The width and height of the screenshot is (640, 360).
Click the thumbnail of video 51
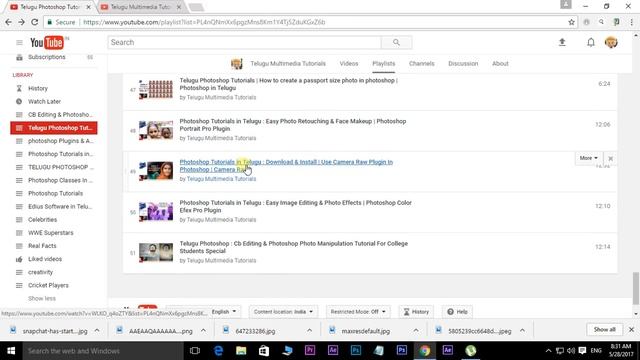tap(156, 253)
